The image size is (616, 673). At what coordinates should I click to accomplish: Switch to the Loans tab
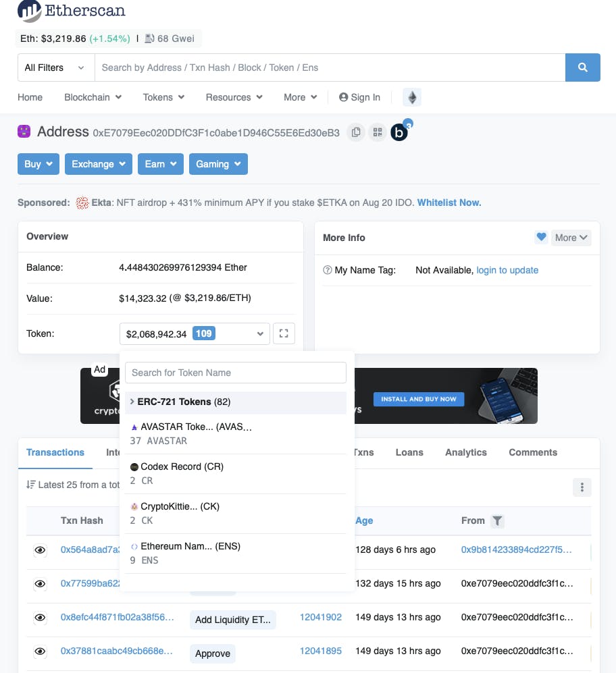point(409,452)
